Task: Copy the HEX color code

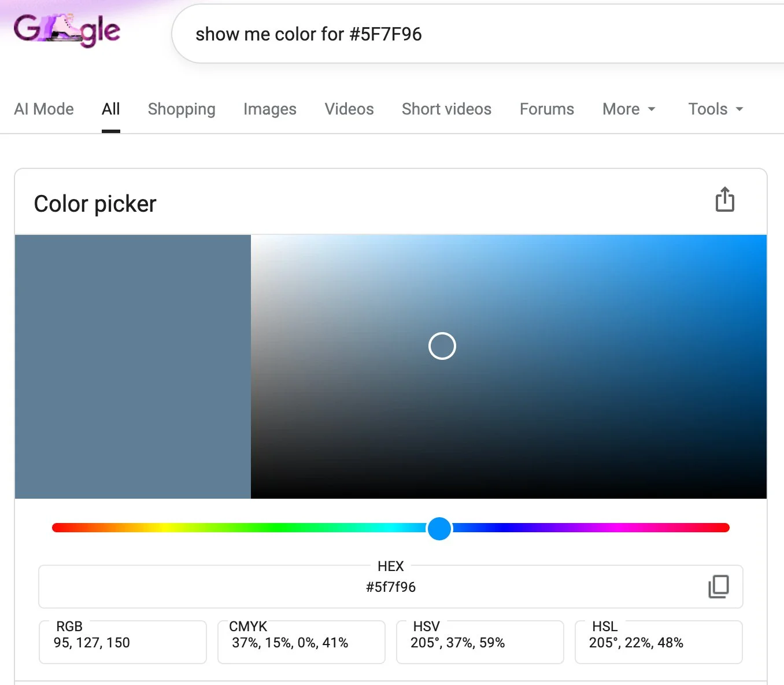Action: click(718, 587)
